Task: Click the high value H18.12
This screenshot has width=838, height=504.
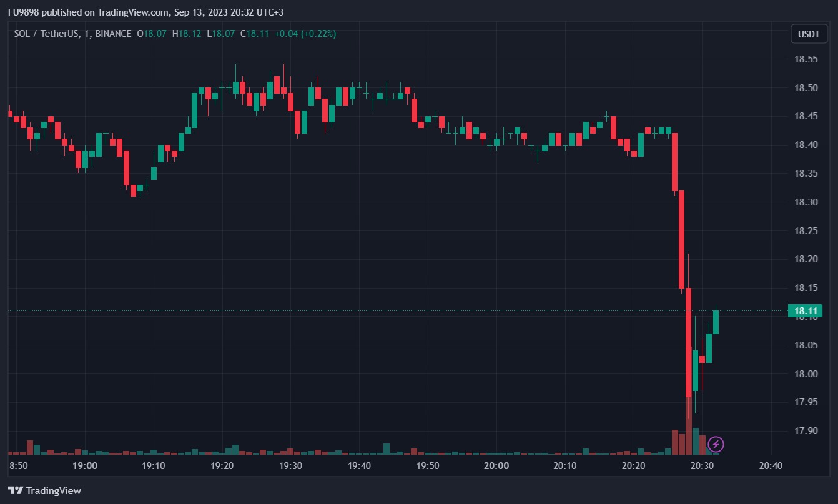Action: click(187, 34)
